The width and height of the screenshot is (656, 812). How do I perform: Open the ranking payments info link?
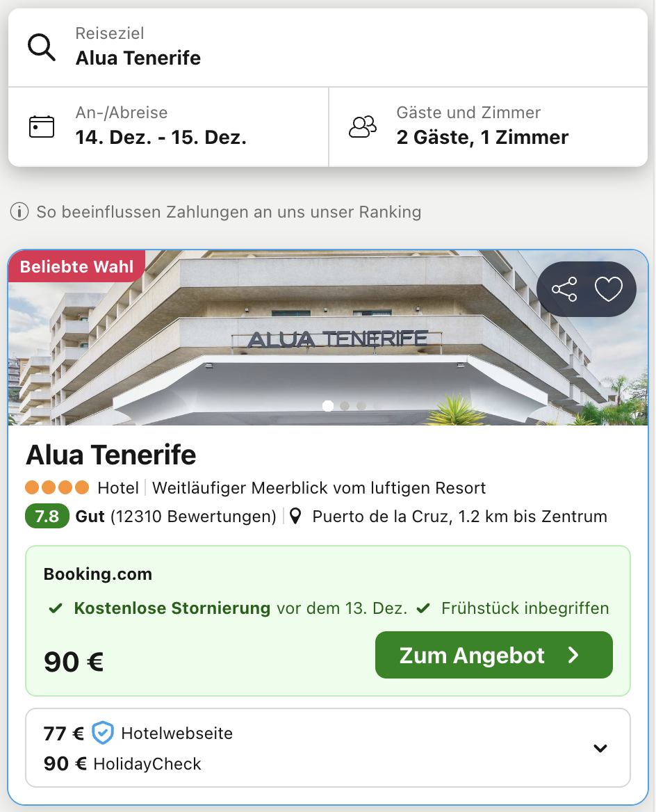(x=229, y=211)
